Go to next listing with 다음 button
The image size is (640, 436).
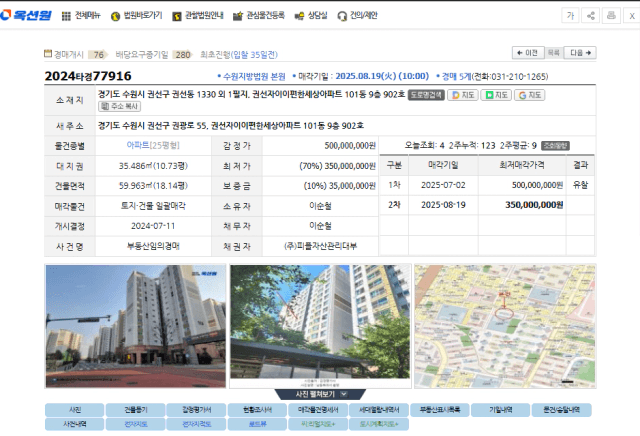coord(580,53)
